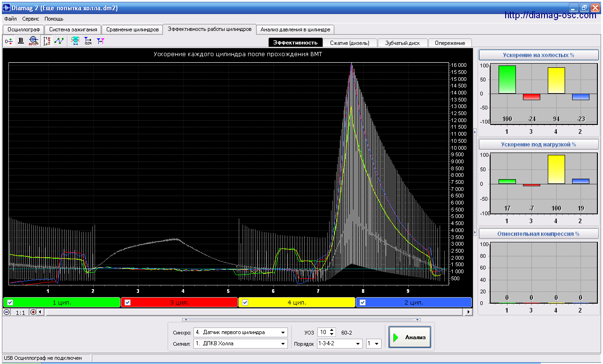The height and width of the screenshot is (364, 603).
Task: Switch to the Осциллограф tab
Action: pyautogui.click(x=23, y=29)
